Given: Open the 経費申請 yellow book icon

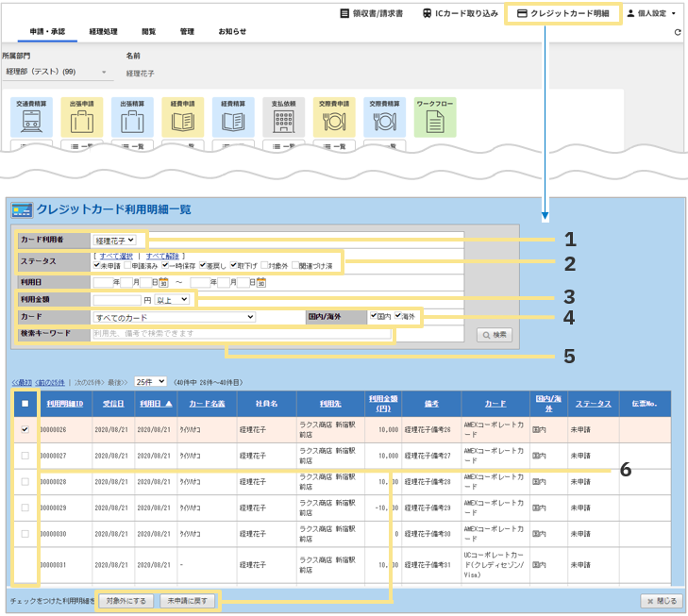Looking at the screenshot, I should [182, 121].
